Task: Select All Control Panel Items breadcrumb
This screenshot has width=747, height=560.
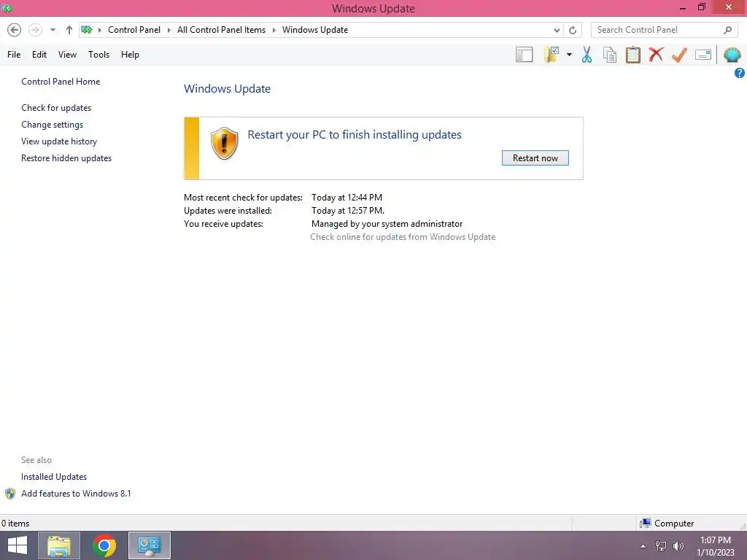Action: pos(222,30)
